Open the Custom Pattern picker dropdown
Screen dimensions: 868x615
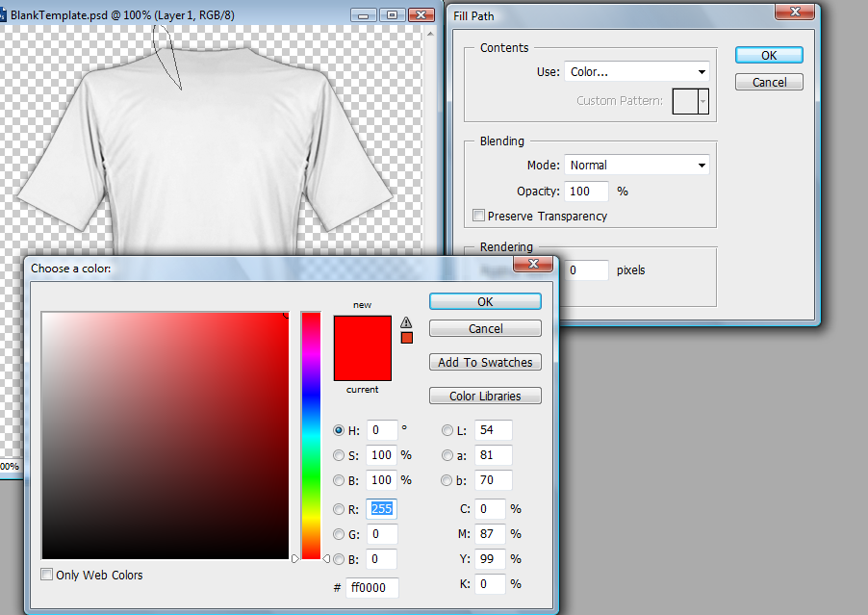tap(703, 101)
